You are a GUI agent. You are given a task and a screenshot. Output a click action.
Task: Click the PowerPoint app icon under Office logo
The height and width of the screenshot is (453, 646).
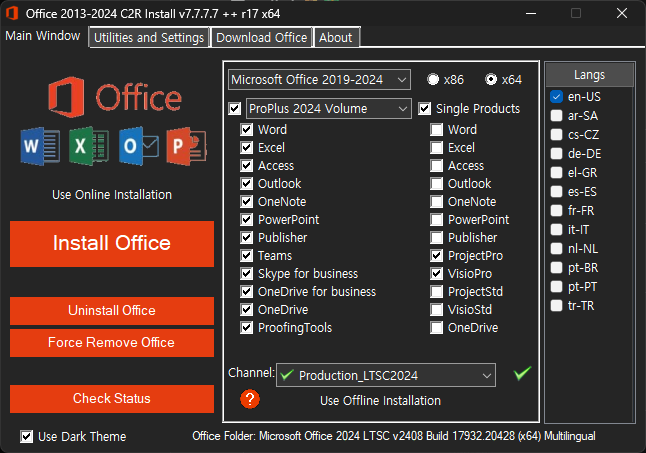tap(187, 146)
